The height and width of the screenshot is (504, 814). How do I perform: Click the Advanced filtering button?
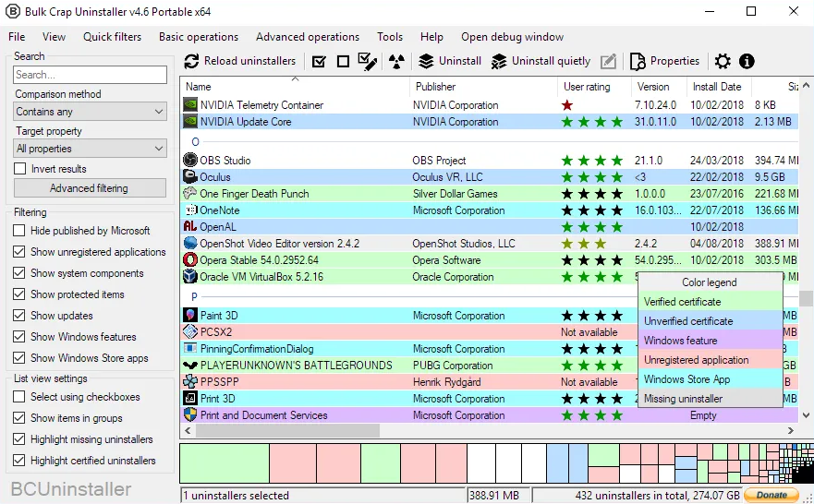90,188
